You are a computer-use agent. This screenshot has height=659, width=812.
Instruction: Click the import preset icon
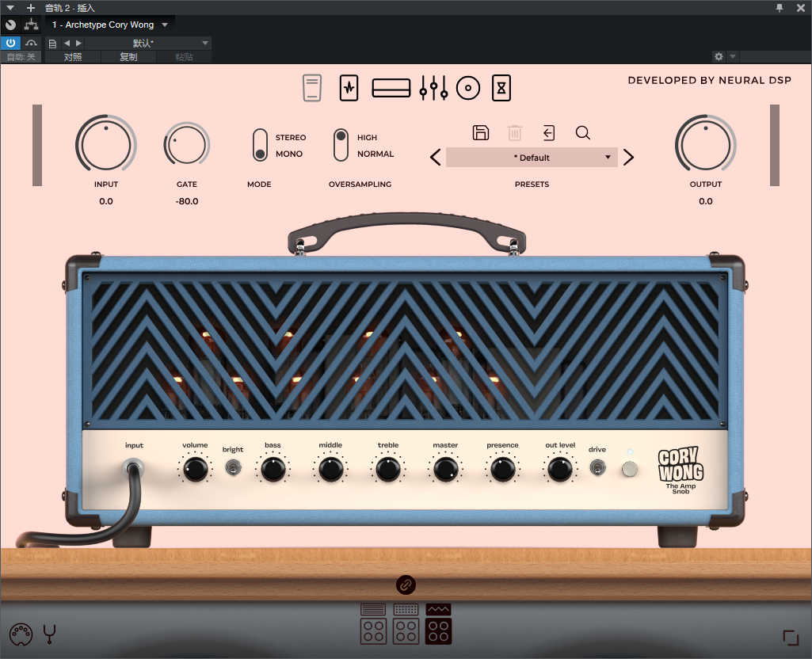[549, 133]
